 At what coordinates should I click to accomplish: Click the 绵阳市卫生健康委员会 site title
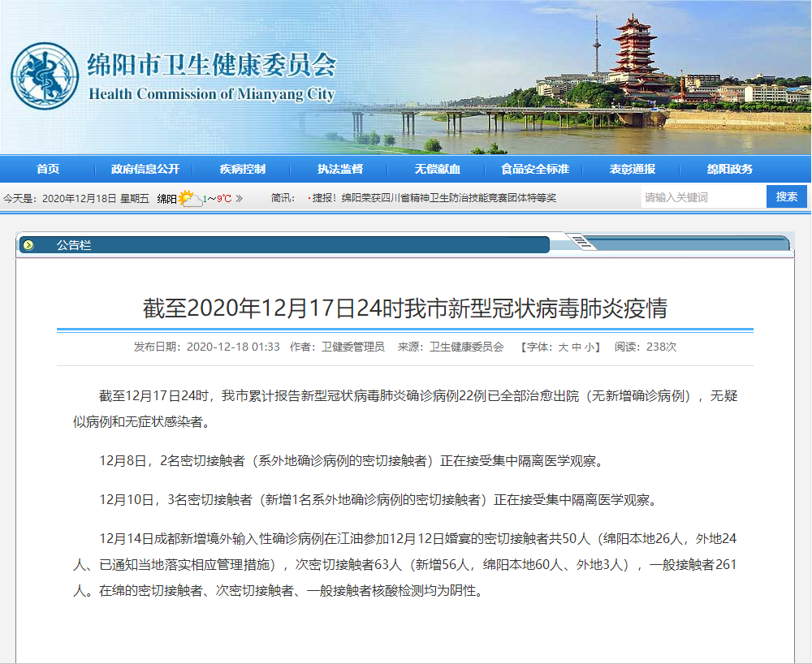(212, 65)
